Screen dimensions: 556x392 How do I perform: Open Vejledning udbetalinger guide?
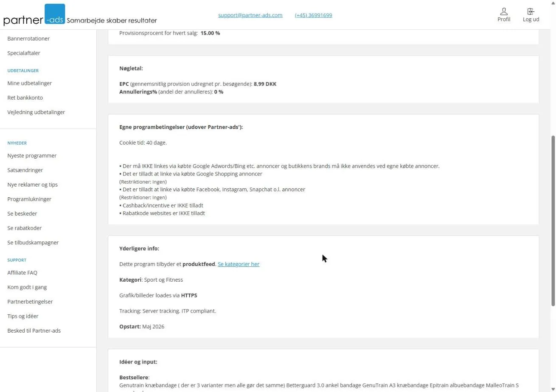pos(36,112)
